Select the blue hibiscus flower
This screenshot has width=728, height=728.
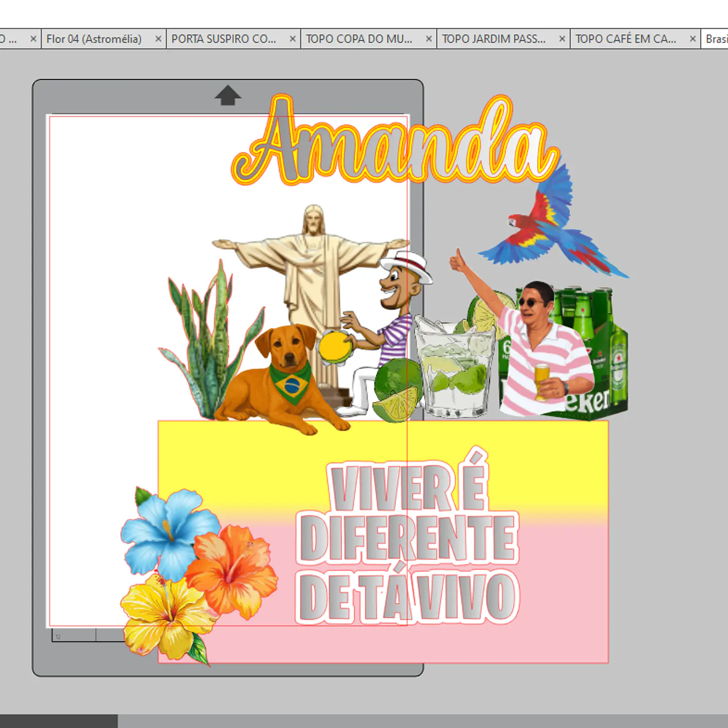[167, 531]
